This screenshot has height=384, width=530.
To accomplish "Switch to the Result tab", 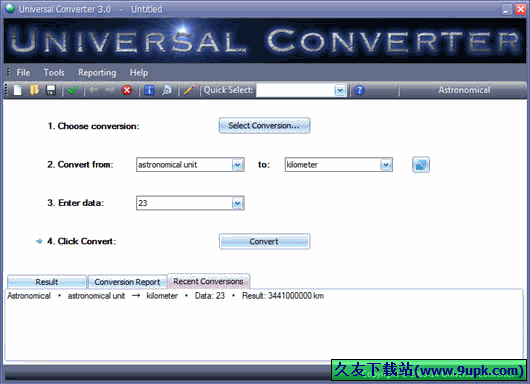I will point(47,282).
